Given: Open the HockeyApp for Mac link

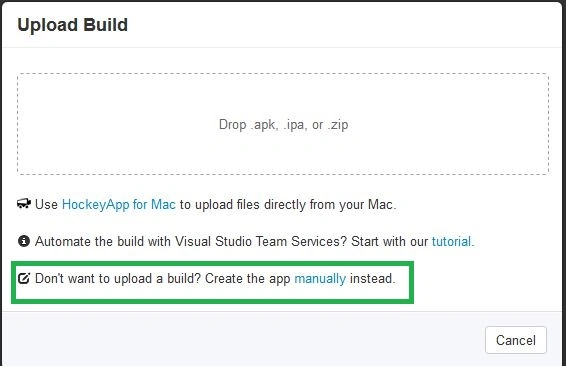Looking at the screenshot, I should pos(119,204).
